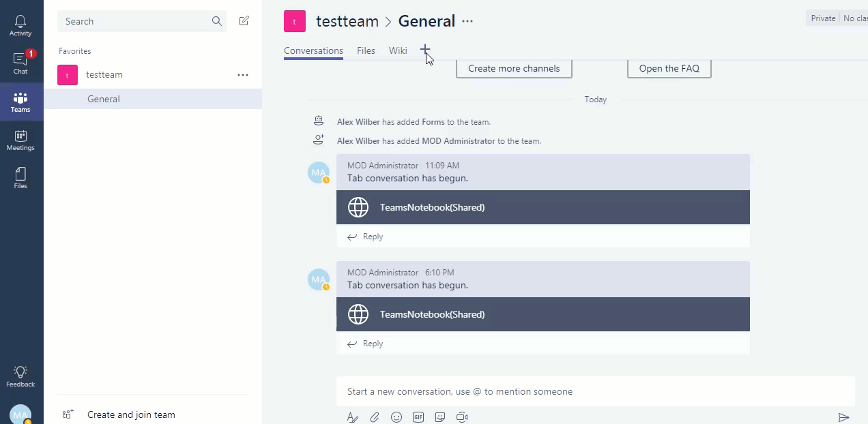Click Create more channels button
The width and height of the screenshot is (868, 424).
pyautogui.click(x=514, y=68)
